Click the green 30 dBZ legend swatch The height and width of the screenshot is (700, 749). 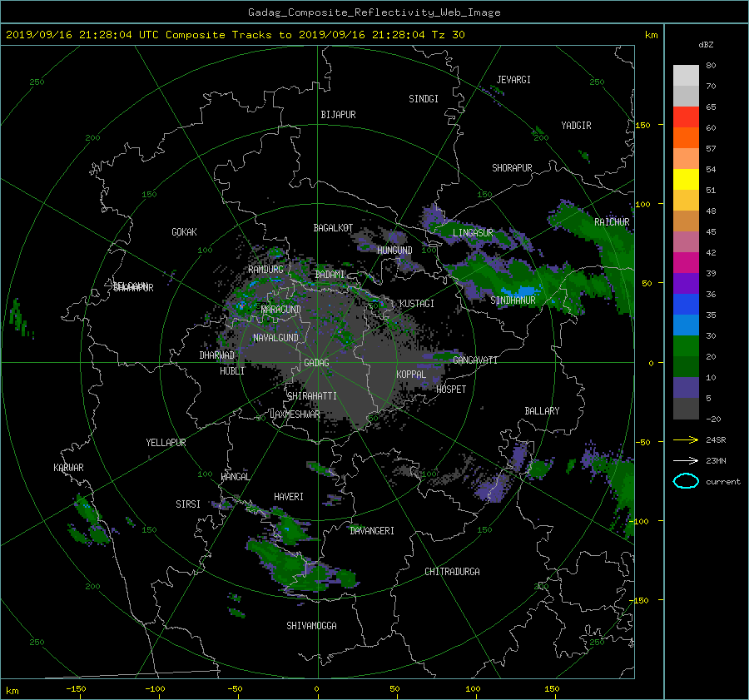click(x=686, y=346)
